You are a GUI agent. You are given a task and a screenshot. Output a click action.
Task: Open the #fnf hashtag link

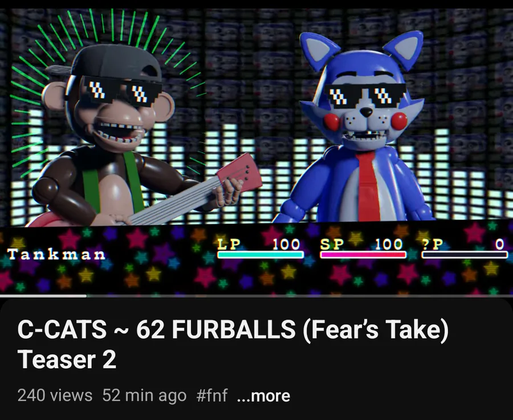point(211,395)
